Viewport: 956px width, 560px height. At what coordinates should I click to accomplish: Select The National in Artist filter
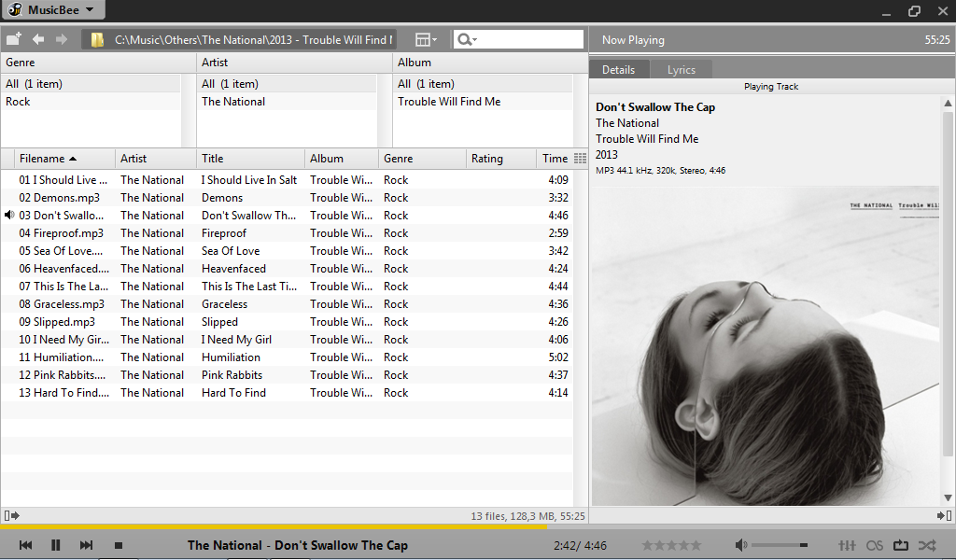(287, 102)
